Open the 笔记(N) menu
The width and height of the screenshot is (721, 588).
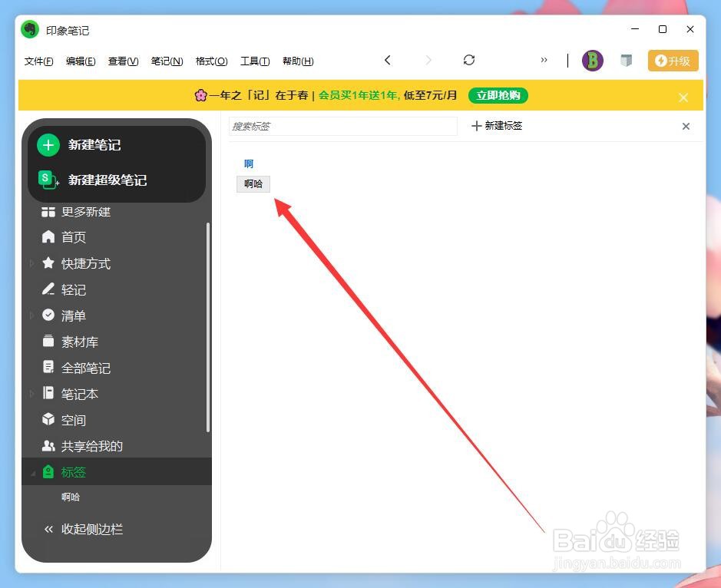tap(167, 61)
